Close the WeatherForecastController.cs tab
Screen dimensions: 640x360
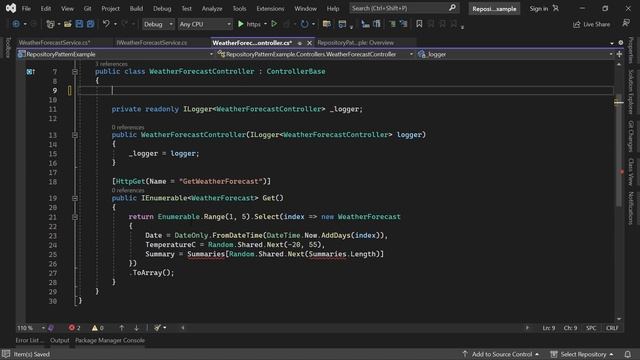tap(309, 43)
